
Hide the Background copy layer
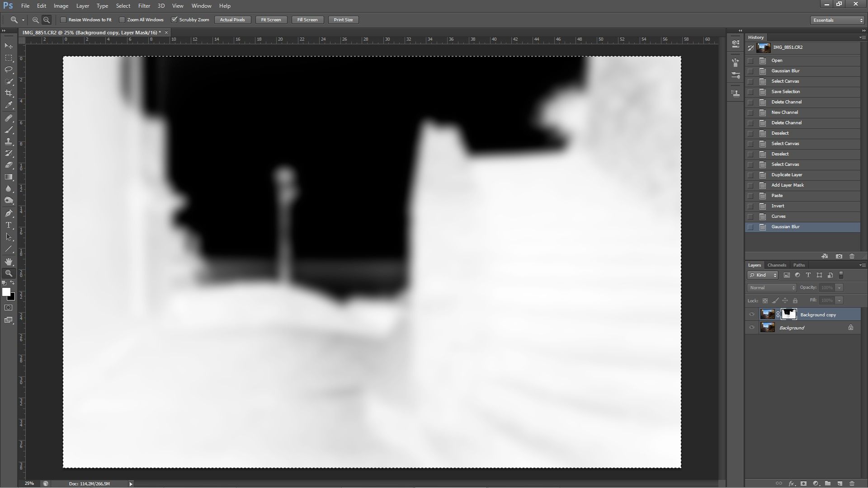coord(752,314)
